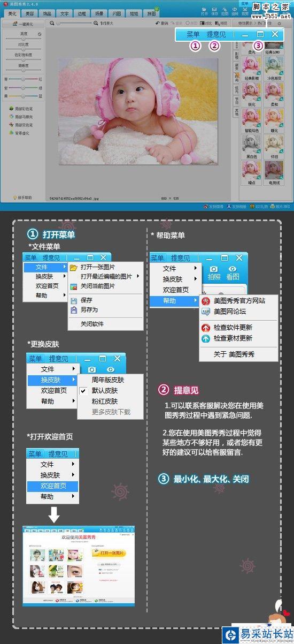Viewport: 294px width, 644px height.
Task: Click the 裁剪 crop icon in top toolbar
Action: [x=245, y=11]
